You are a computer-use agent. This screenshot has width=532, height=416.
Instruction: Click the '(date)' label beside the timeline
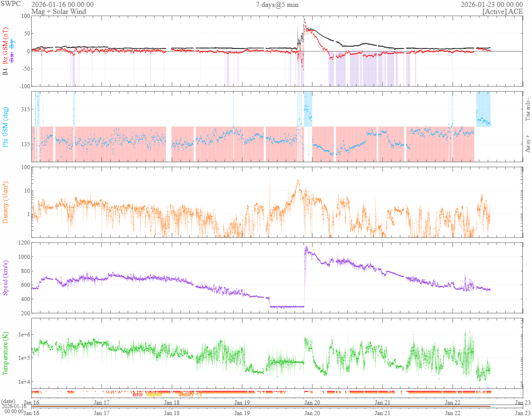click(x=8, y=402)
